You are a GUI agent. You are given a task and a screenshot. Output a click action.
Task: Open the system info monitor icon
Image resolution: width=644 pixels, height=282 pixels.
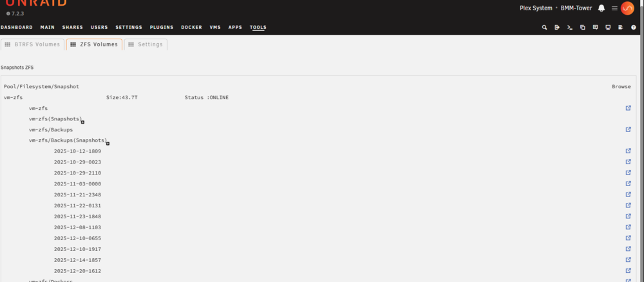[608, 28]
